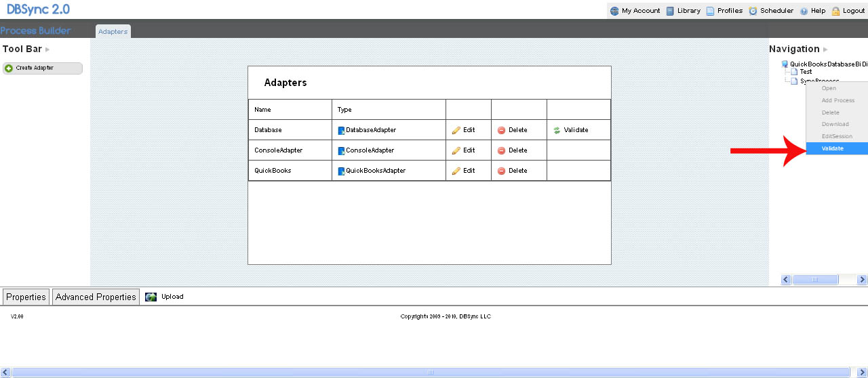
Task: Click the green Create Adapter plus icon
Action: pos(9,68)
